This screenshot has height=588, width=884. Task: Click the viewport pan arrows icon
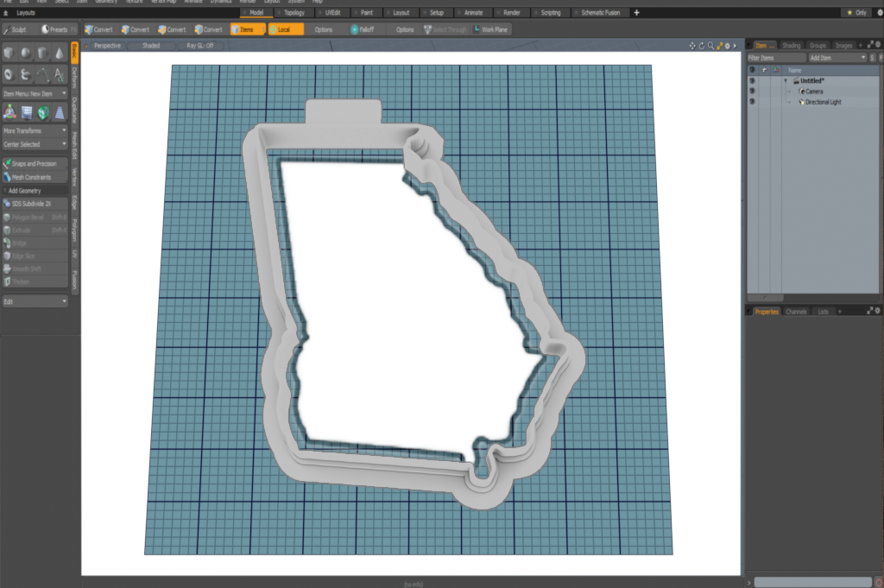click(692, 46)
